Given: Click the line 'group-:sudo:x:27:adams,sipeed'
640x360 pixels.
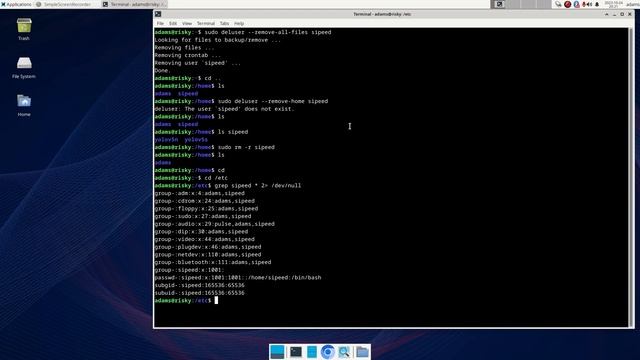Looking at the screenshot, I should (x=203, y=216).
